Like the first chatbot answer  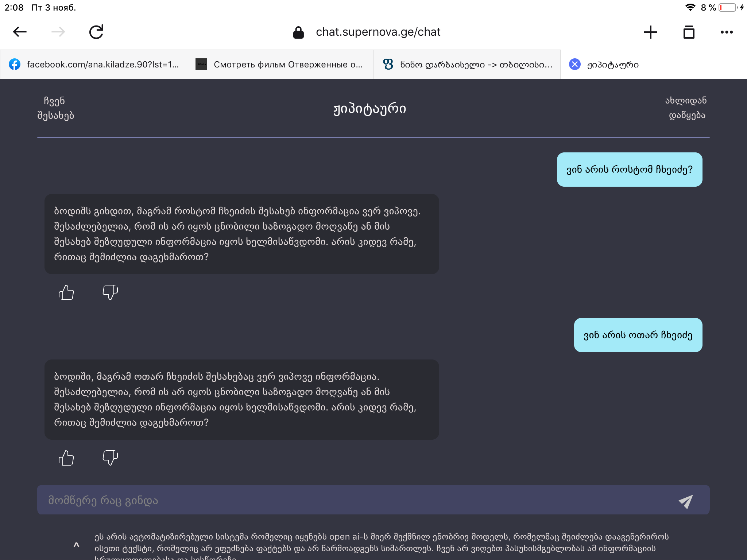(66, 292)
